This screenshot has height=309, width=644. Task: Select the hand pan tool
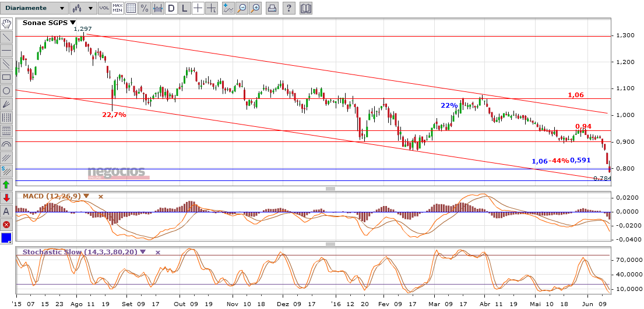click(6, 23)
